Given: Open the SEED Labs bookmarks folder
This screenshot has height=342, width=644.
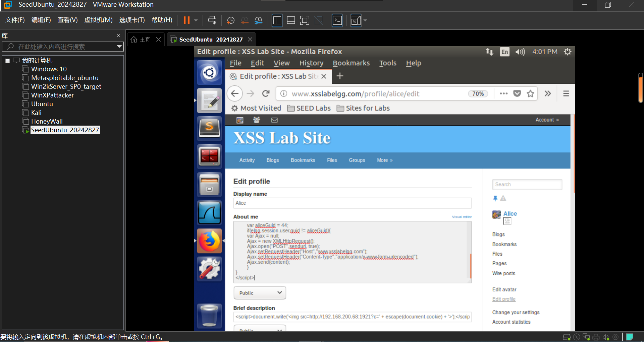Looking at the screenshot, I should 309,108.
